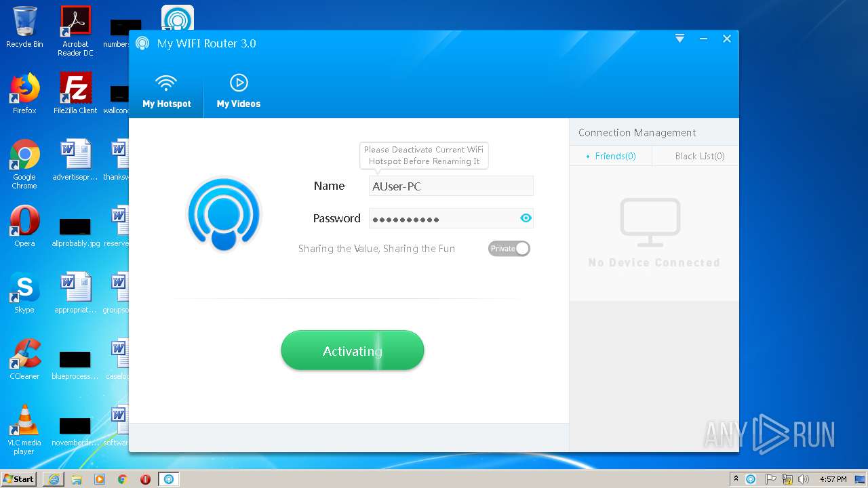Click the network status tray icon
Image resolution: width=868 pixels, height=488 pixels.
pos(787,479)
